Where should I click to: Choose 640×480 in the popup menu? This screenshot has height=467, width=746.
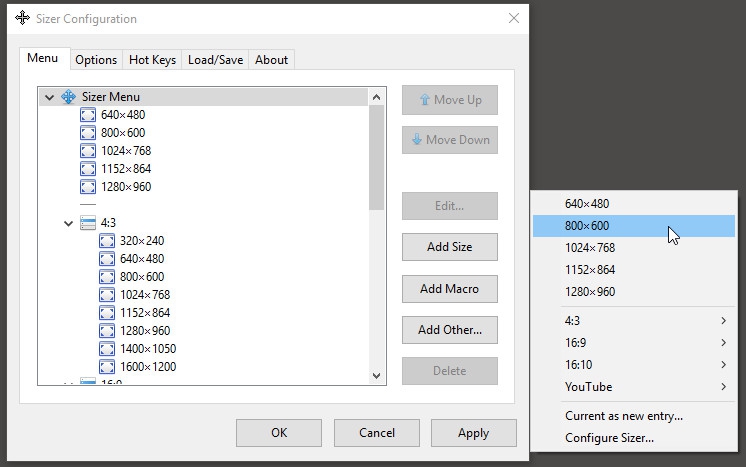[x=634, y=204]
